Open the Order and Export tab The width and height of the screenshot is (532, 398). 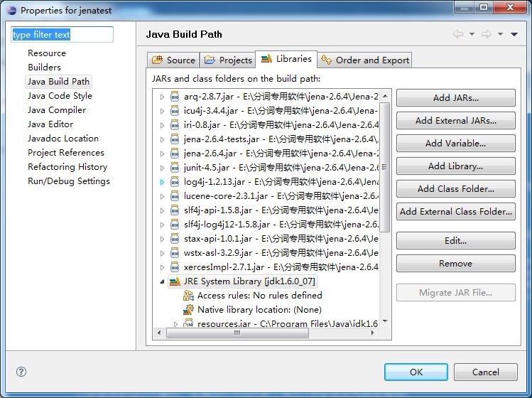click(x=365, y=60)
